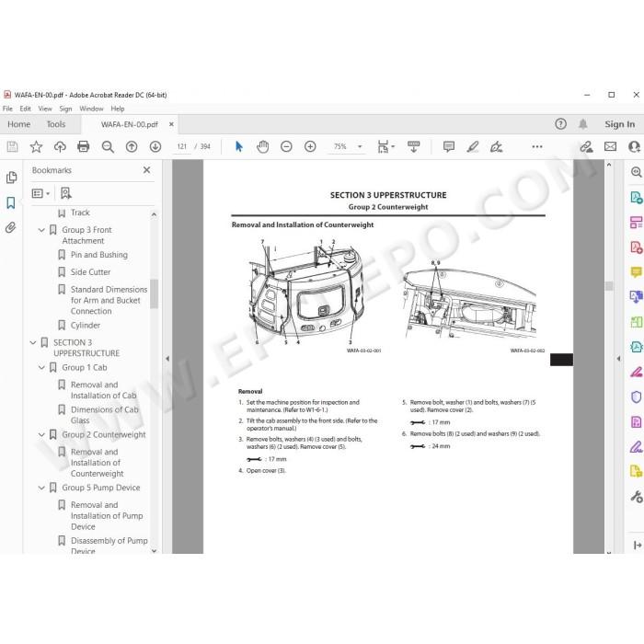Open Dimensions of Cab Glass bookmark

(x=105, y=415)
